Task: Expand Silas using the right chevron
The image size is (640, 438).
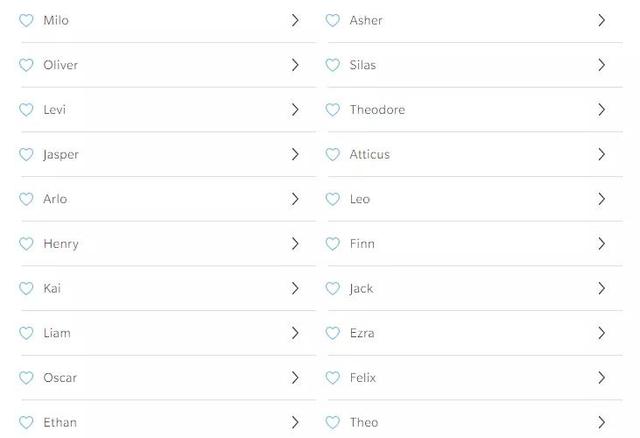Action: (x=601, y=65)
